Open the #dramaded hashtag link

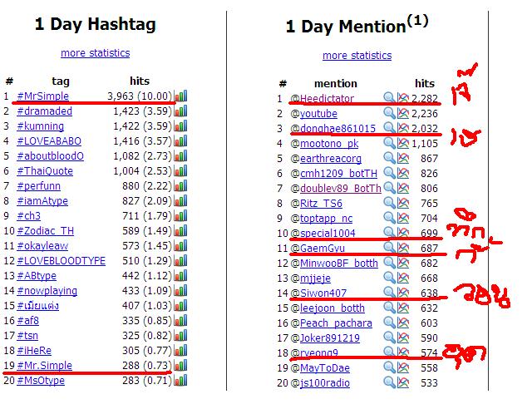pyautogui.click(x=44, y=111)
